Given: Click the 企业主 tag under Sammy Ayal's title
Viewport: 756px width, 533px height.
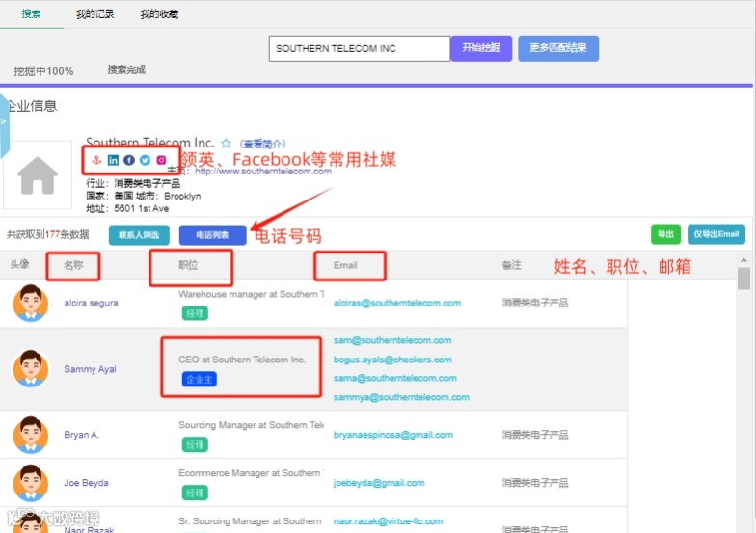Looking at the screenshot, I should pos(199,380).
